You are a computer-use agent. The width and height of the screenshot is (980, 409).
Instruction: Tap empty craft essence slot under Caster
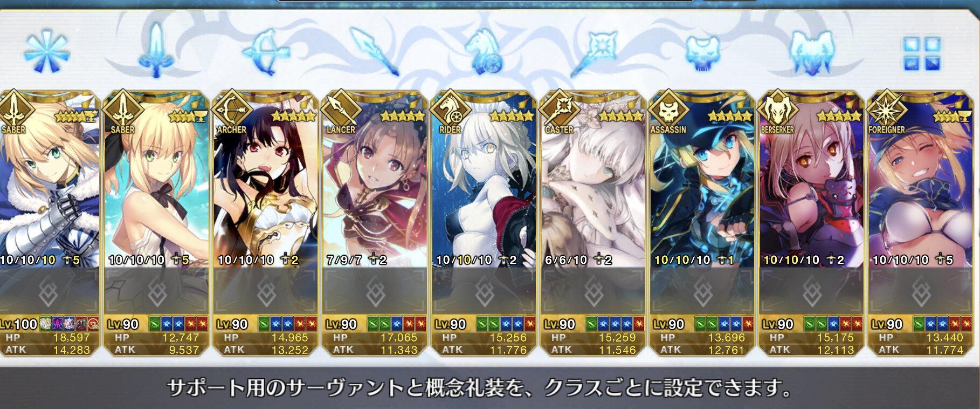point(593,292)
